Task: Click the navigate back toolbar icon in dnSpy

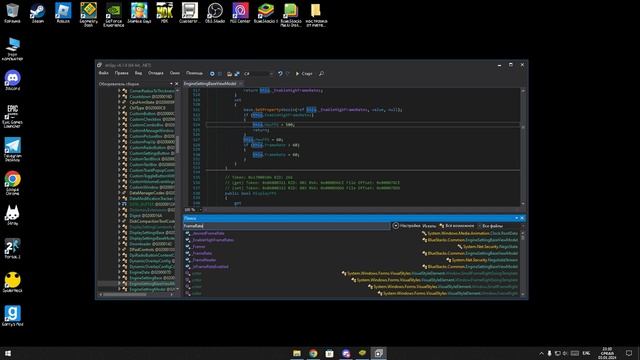Action: [212, 73]
